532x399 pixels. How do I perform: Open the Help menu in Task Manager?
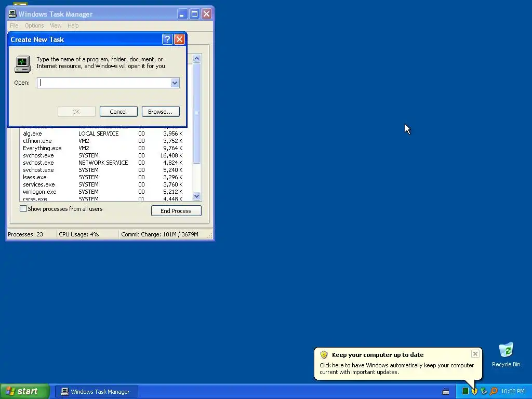[x=73, y=25]
